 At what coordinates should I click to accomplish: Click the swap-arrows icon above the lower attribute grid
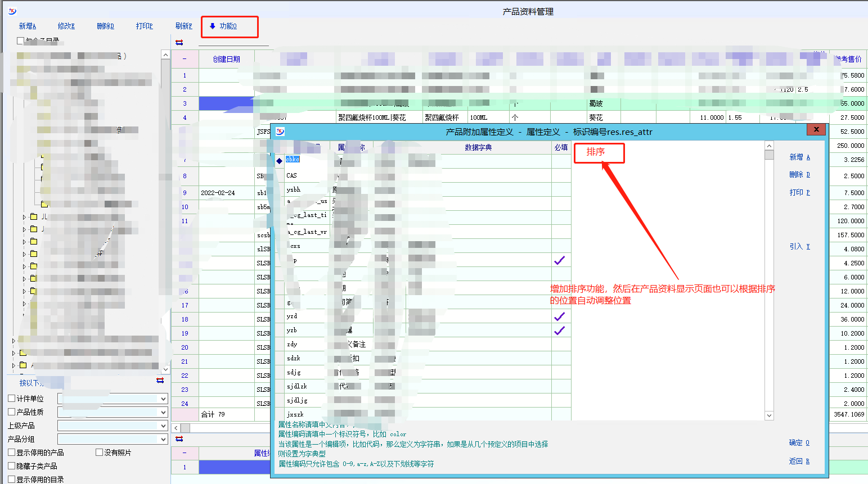click(179, 438)
